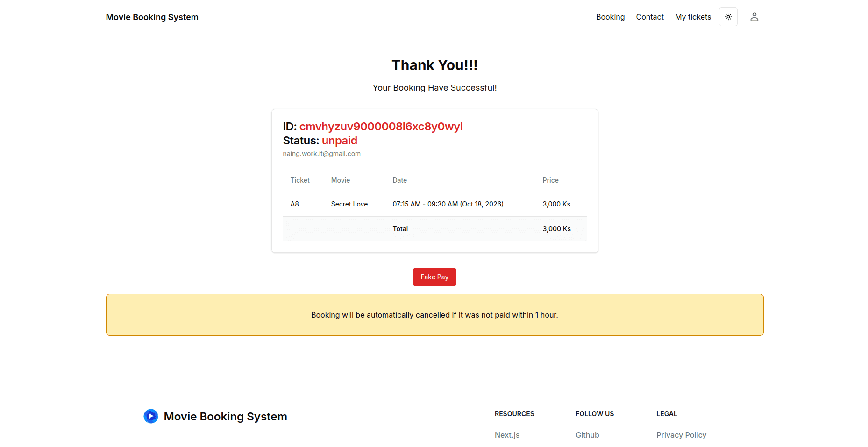This screenshot has height=447, width=868.
Task: Click the Your Booking Have Successful! message
Action: pos(434,88)
